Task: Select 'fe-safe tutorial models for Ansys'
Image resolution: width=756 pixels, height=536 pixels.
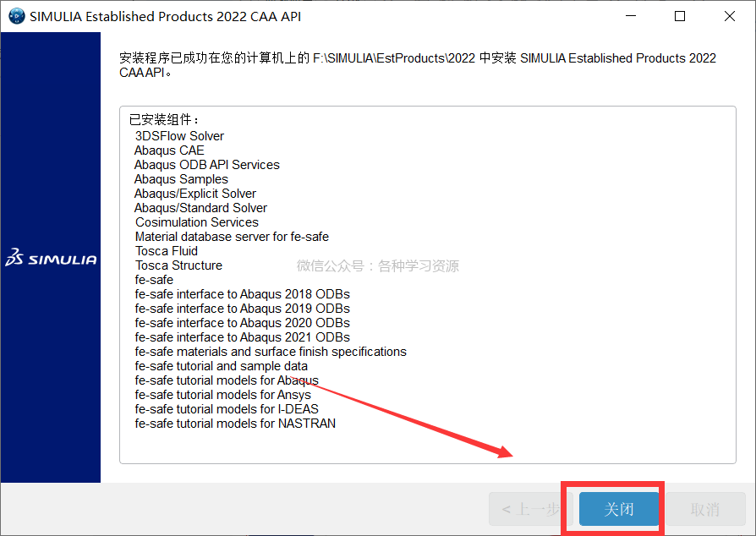Action: coord(222,396)
